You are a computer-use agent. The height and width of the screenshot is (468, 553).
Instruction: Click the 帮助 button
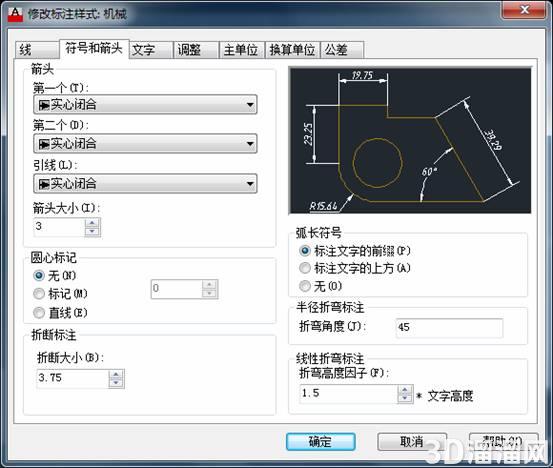(503, 442)
